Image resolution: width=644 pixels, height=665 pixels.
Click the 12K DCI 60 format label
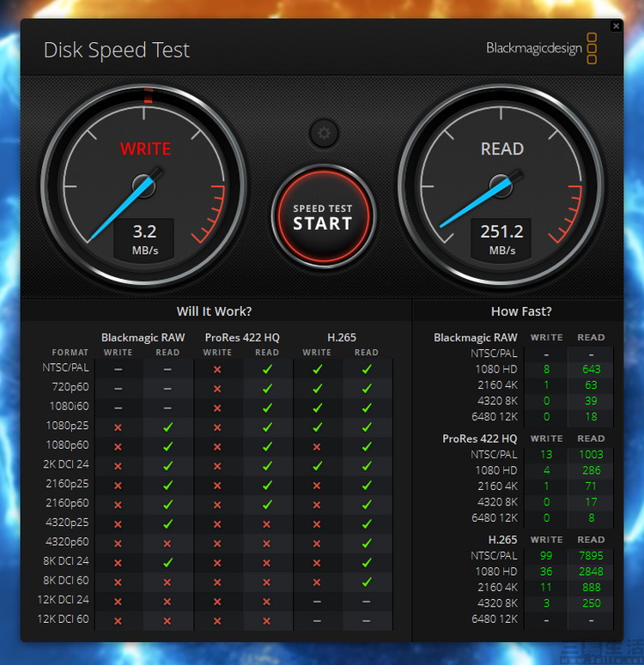point(64,619)
